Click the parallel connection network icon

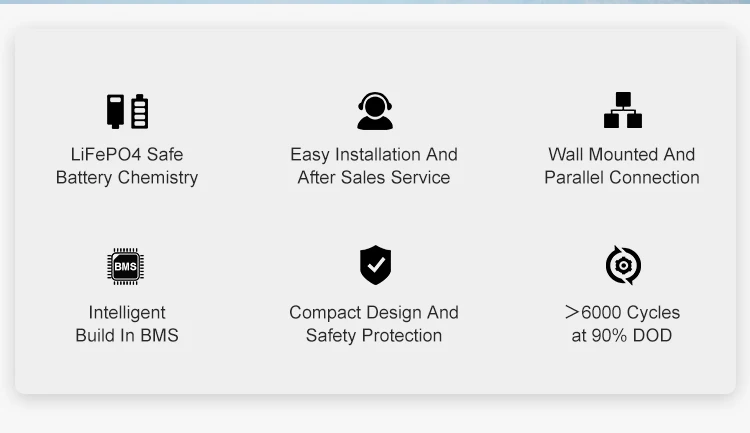pyautogui.click(x=623, y=110)
